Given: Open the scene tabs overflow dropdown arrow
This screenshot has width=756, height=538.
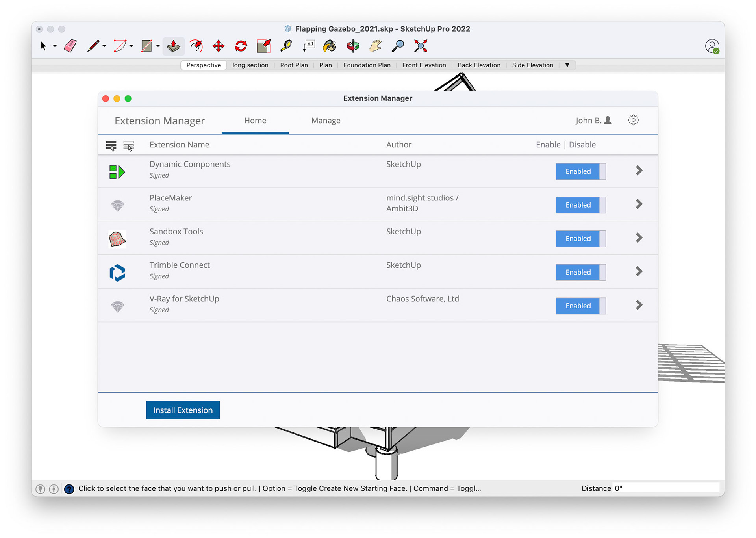Looking at the screenshot, I should (x=567, y=65).
